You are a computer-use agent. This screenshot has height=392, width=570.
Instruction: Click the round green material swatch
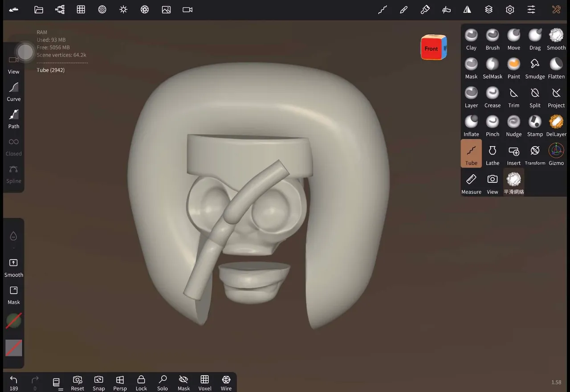point(14,321)
